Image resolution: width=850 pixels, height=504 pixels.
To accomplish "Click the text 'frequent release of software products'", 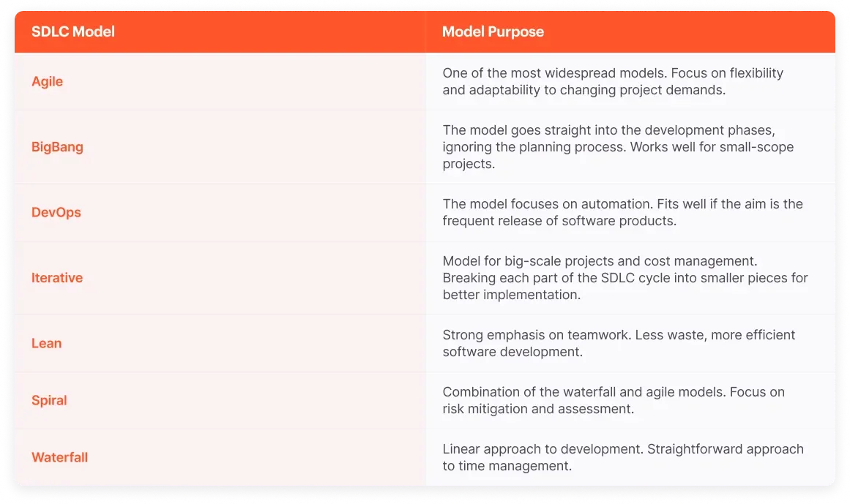I will (x=558, y=221).
